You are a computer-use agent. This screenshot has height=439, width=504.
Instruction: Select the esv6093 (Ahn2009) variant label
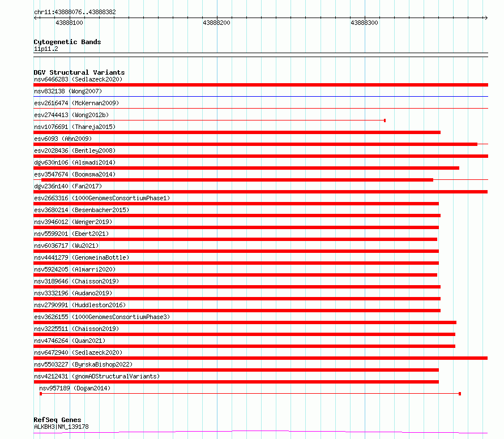pyautogui.click(x=63, y=139)
